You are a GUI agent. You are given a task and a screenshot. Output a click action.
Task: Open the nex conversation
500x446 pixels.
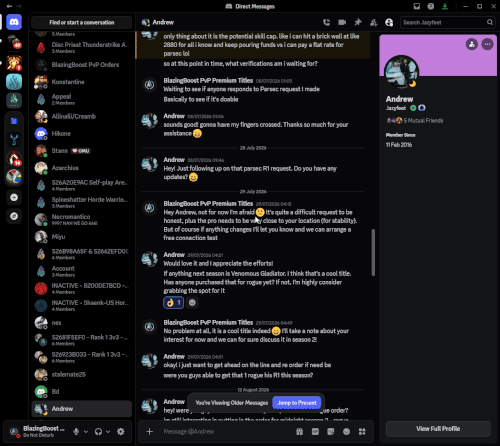[x=82, y=323]
